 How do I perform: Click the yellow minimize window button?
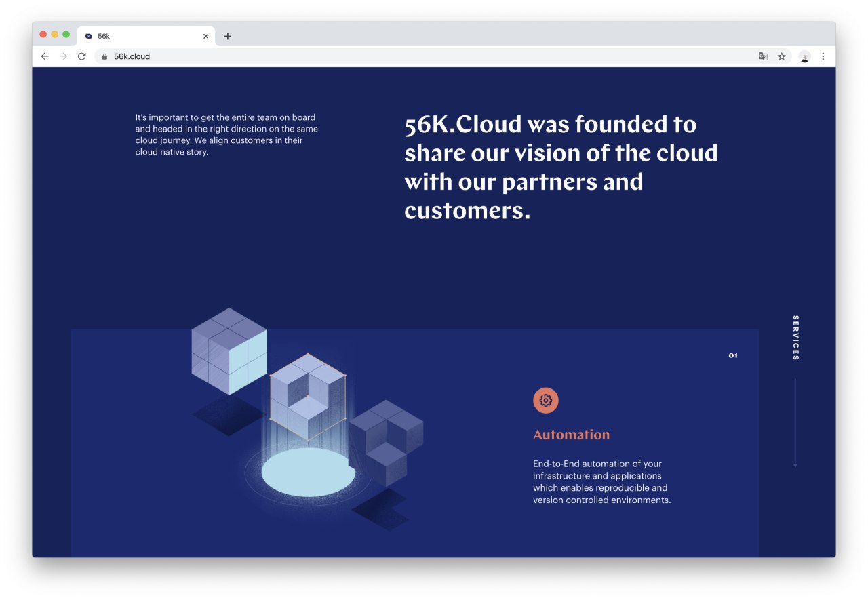[54, 34]
